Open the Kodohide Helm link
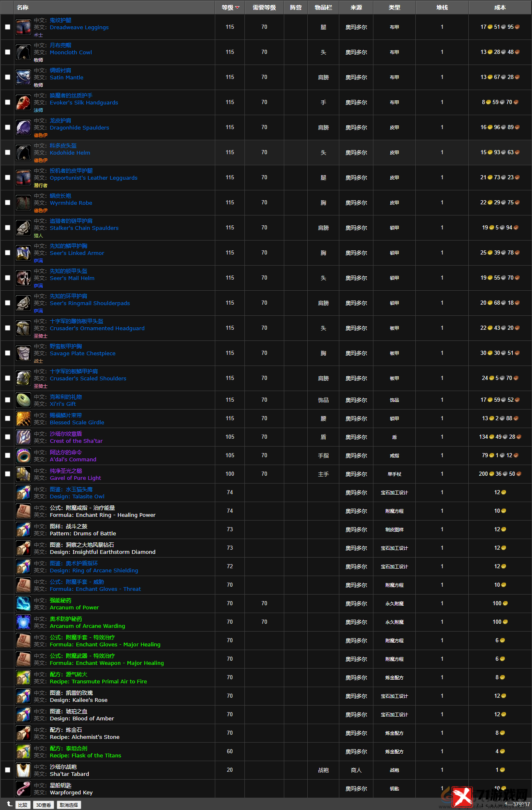Image resolution: width=532 pixels, height=810 pixels. click(x=70, y=153)
